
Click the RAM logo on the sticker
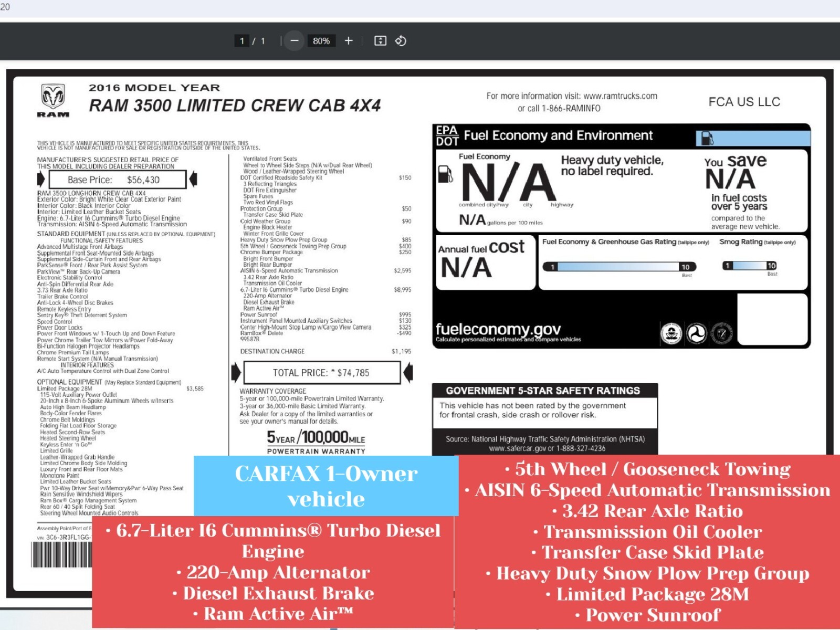pyautogui.click(x=53, y=100)
